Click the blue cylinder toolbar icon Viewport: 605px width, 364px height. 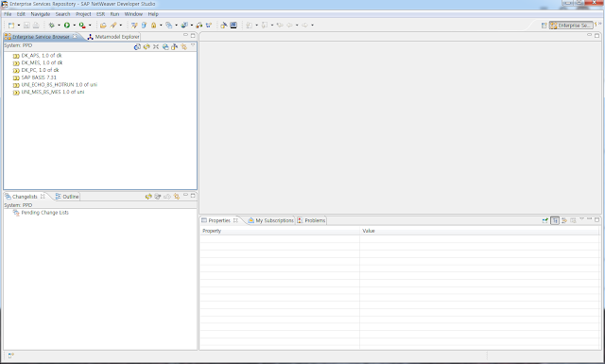click(x=144, y=26)
